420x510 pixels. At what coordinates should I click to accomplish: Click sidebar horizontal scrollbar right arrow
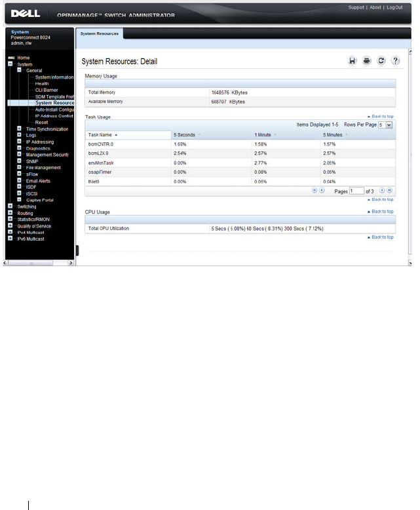coord(71,263)
